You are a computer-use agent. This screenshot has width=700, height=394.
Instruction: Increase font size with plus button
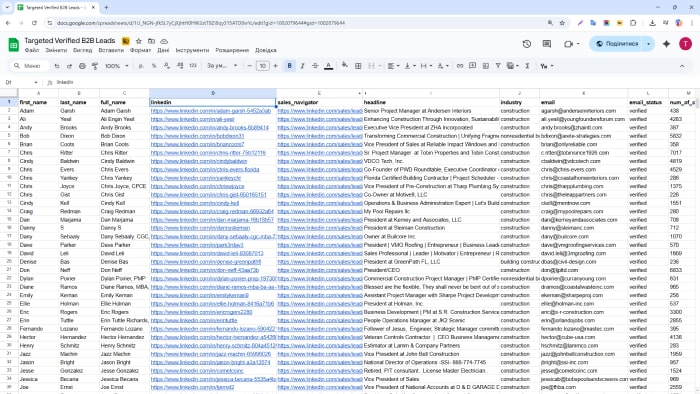[275, 66]
